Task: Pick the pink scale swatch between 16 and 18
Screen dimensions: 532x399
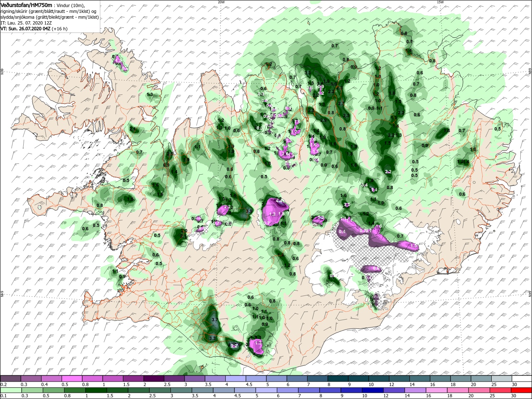Action: coord(437,390)
